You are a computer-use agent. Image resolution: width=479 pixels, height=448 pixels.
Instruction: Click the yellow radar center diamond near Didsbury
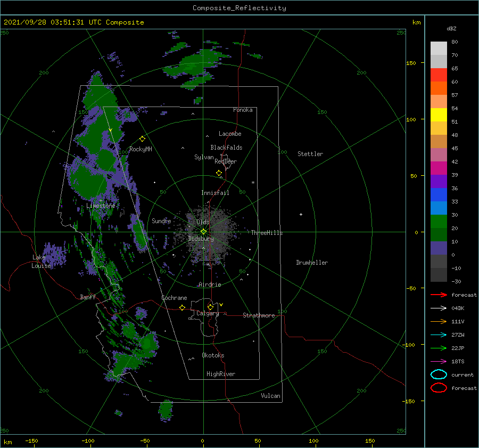[x=203, y=232]
